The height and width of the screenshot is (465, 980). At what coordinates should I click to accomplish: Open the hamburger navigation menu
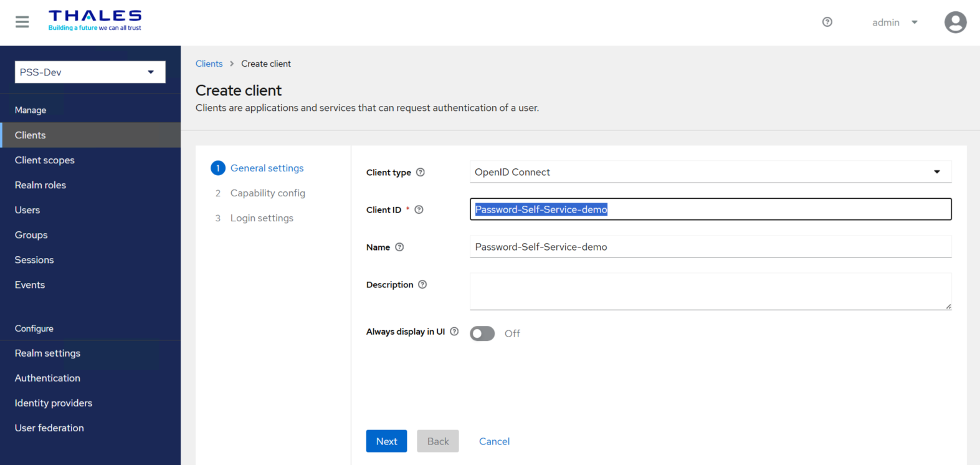[x=22, y=22]
